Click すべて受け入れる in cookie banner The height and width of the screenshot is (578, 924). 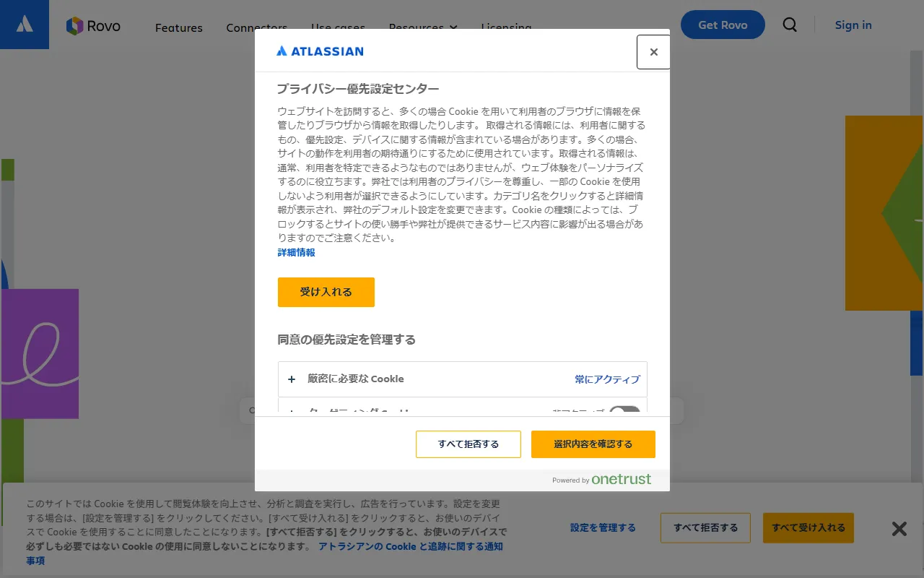(x=808, y=527)
